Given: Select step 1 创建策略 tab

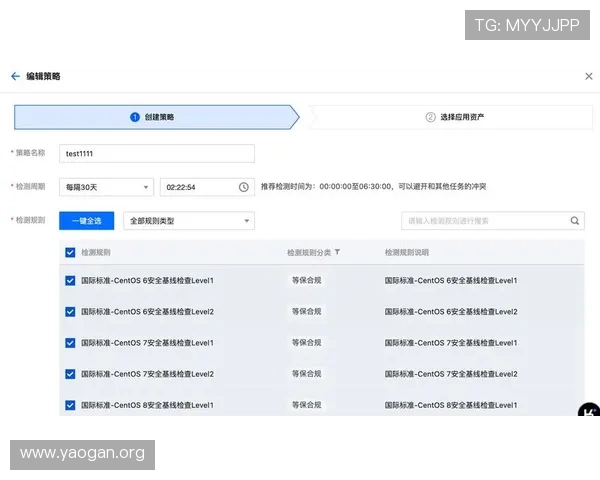Looking at the screenshot, I should 157,117.
